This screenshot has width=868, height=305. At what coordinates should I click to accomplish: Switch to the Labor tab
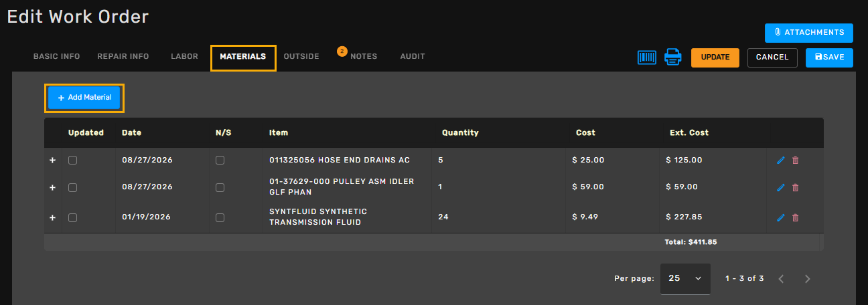click(x=184, y=57)
